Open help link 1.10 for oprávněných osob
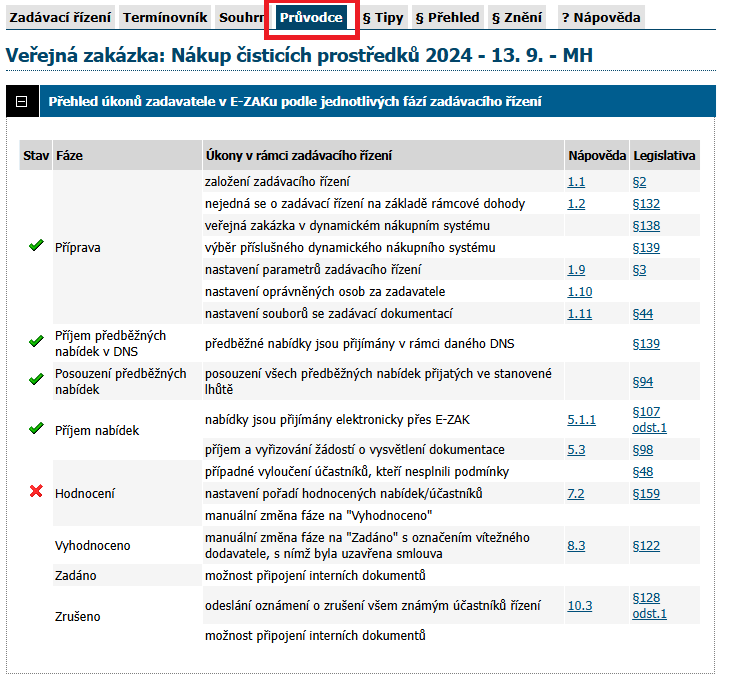The image size is (731, 682). [x=580, y=292]
